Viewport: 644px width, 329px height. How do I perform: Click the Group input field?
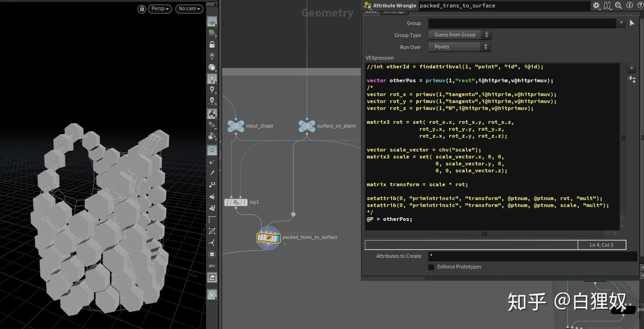[x=522, y=23]
